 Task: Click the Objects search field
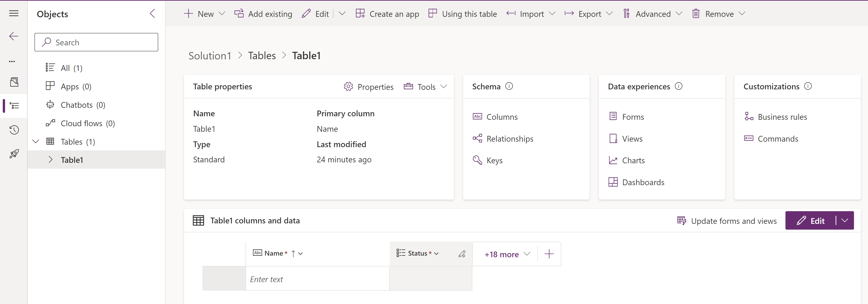(x=96, y=42)
